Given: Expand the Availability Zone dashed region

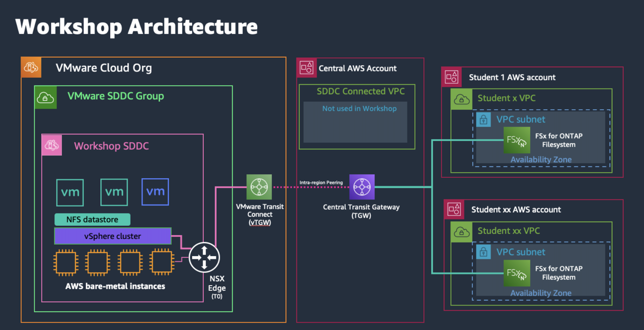Looking at the screenshot, I should point(541,160).
